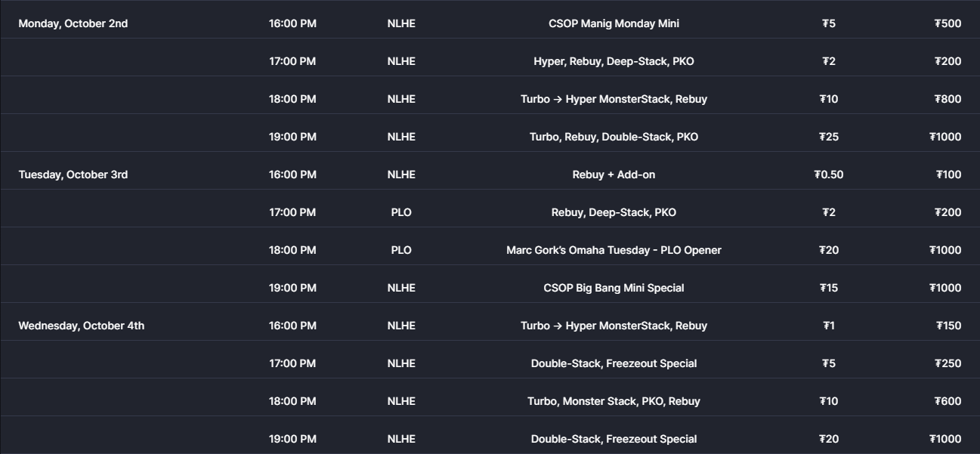
Task: Select Wednesday's Turbo, Monster Stack, PKO, Rebuy event
Action: point(614,401)
